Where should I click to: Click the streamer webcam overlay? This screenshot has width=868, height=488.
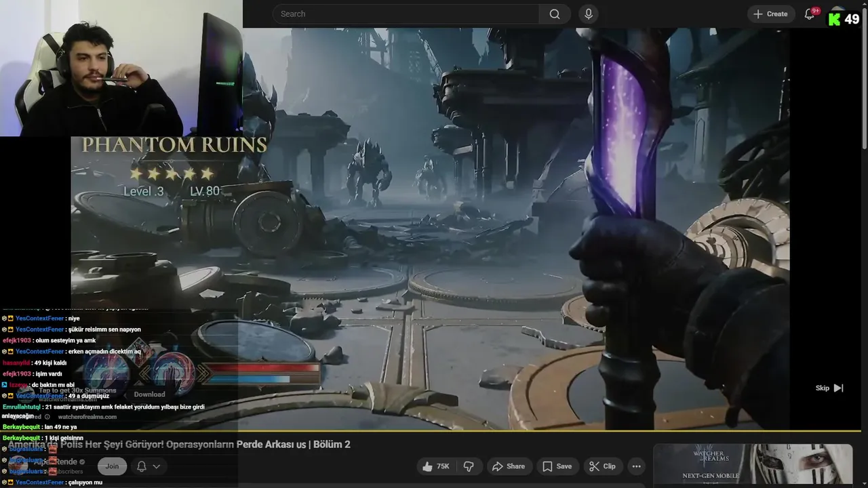point(121,68)
